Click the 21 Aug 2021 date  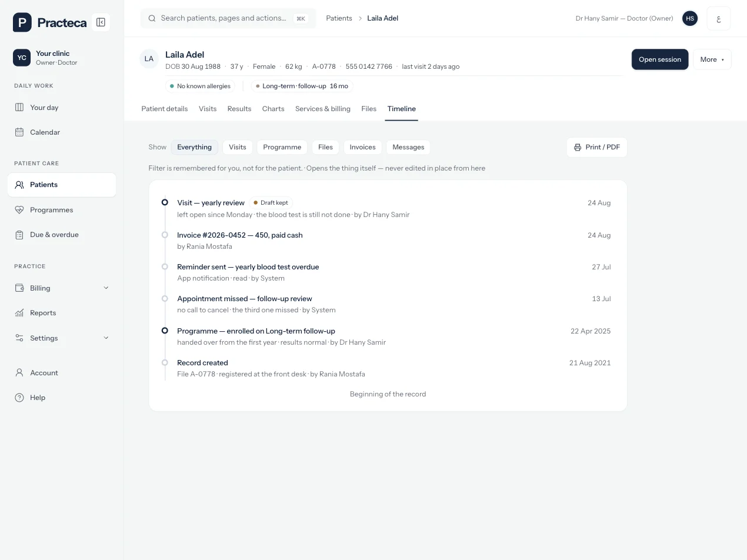[590, 363]
